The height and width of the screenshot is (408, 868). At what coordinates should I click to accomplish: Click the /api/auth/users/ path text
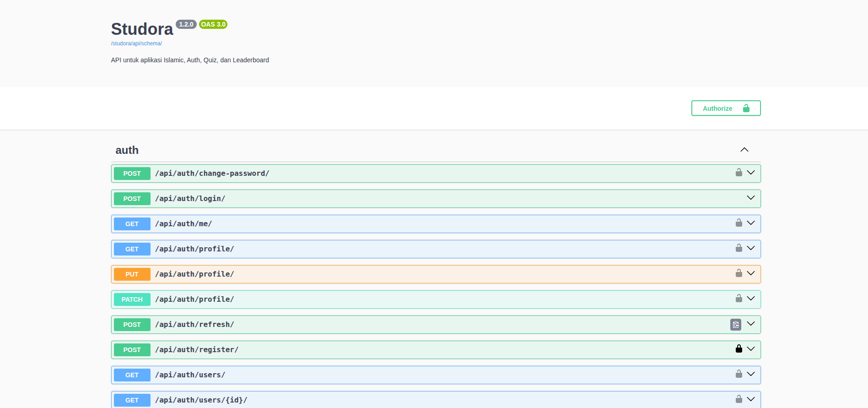190,375
